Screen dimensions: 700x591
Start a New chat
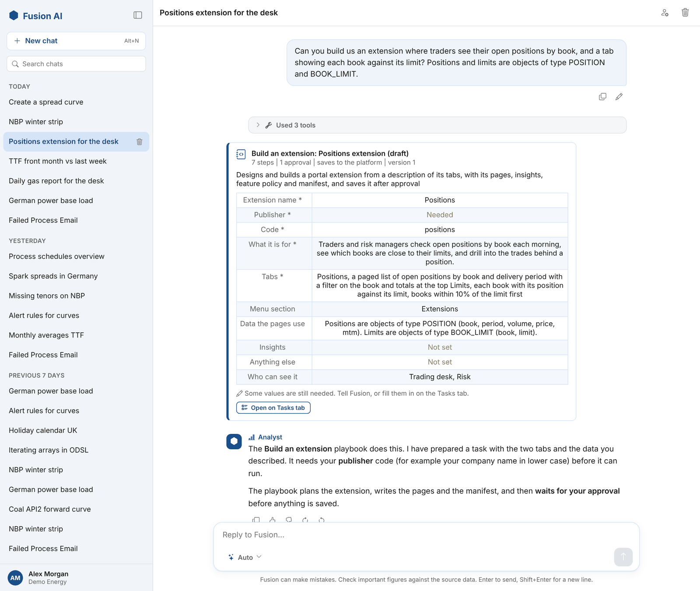click(x=76, y=41)
